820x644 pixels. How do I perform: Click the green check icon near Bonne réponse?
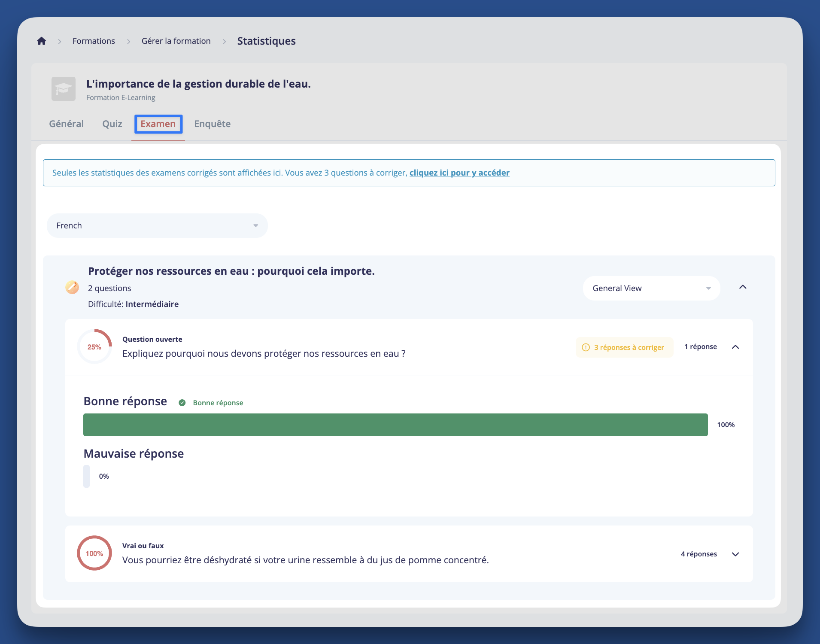(x=182, y=403)
